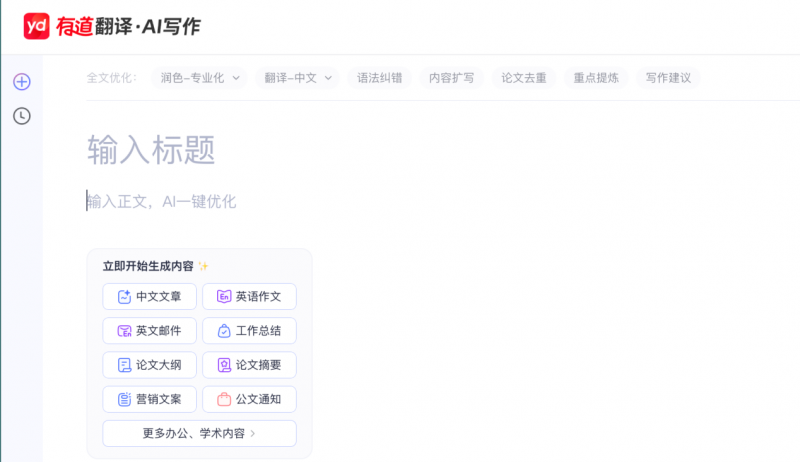Choose the 内容扩写 option
This screenshot has width=800, height=462.
point(452,78)
